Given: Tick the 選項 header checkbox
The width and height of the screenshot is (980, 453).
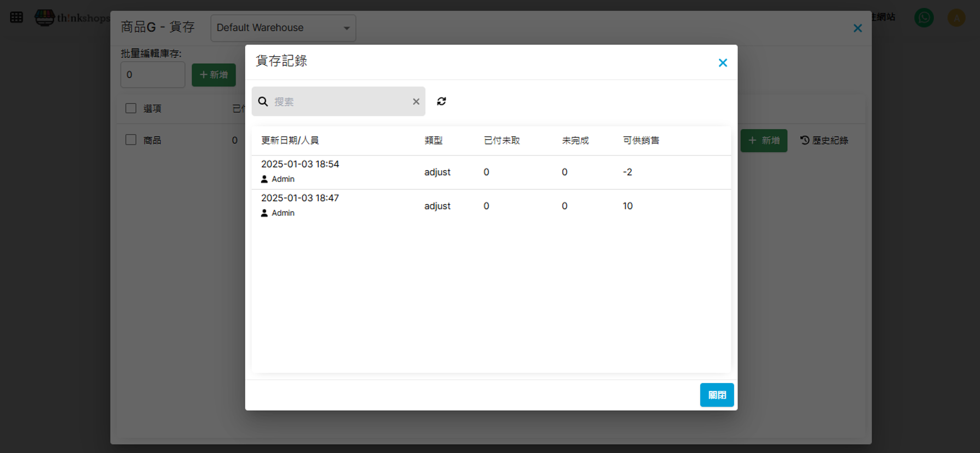Looking at the screenshot, I should pos(131,108).
